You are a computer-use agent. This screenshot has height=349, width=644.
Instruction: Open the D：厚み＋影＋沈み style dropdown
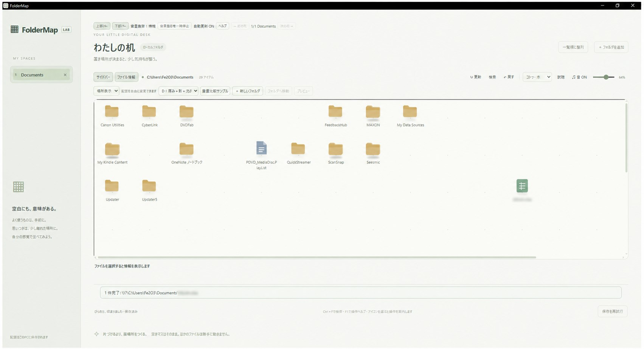pos(178,91)
